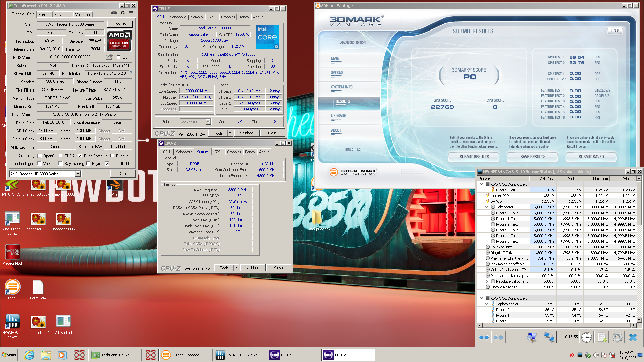Toggle the DirectML checkbox

[112, 156]
